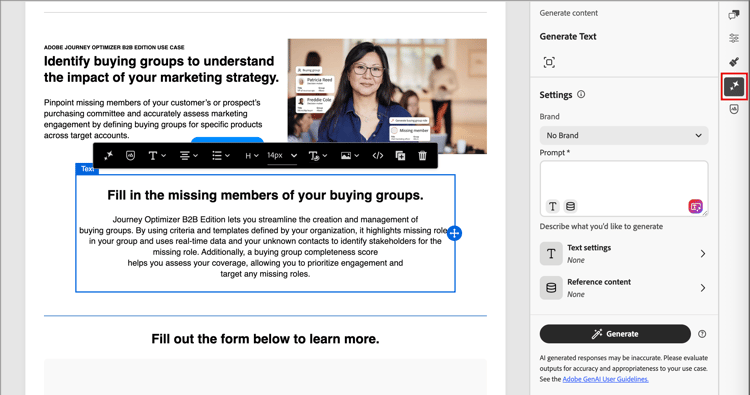Click the 'Journey Optimizer B2B Edition lets you' paragraph
Image resolution: width=750 pixels, height=395 pixels.
(x=265, y=247)
